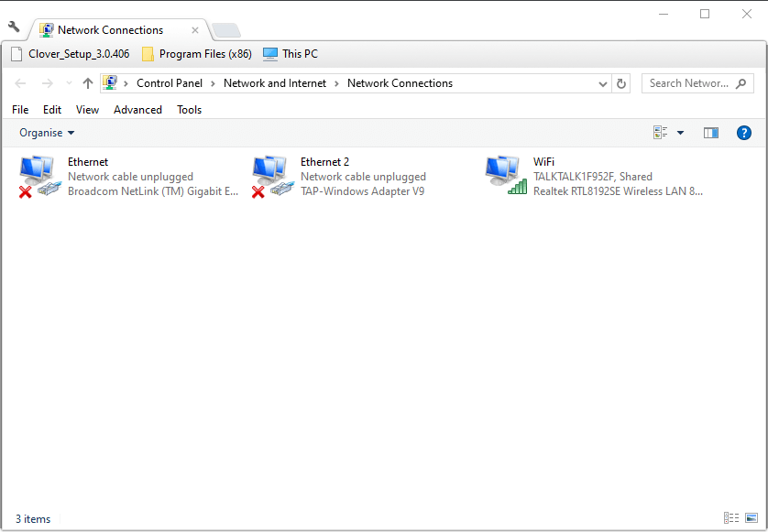Click the search magnifier icon
This screenshot has width=768, height=532.
click(741, 83)
